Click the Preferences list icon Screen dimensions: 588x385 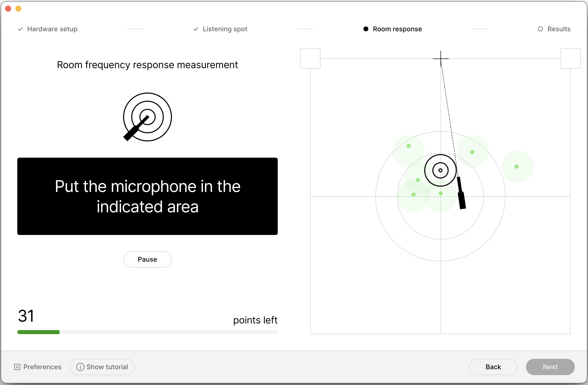click(17, 367)
